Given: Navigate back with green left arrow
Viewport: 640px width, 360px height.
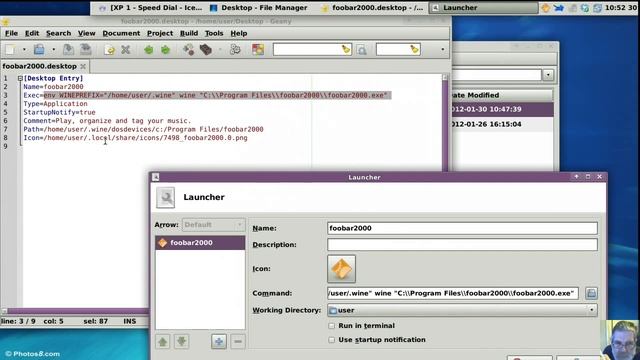Looking at the screenshot, I should (149, 50).
